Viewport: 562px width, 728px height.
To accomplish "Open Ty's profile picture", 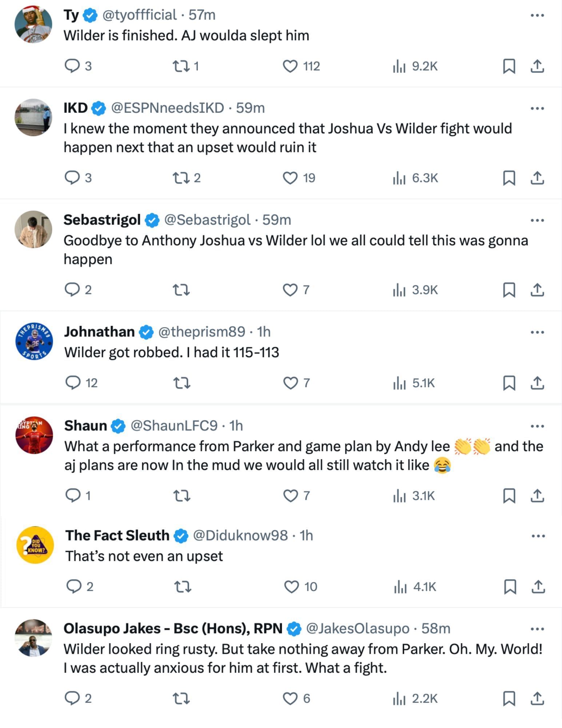I will tap(33, 24).
